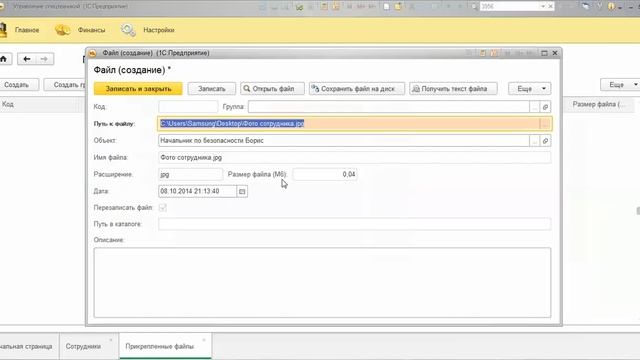Viewport: 640px width, 360px height.
Task: Click the Создать гр… button behind dialog
Action: [65, 85]
